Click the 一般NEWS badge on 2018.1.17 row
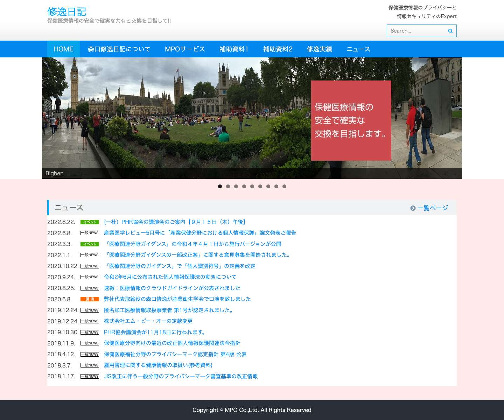This screenshot has width=504, height=420. [90, 376]
